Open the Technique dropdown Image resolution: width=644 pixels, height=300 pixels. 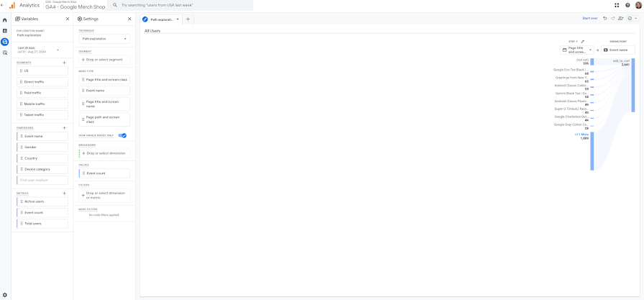tap(104, 39)
